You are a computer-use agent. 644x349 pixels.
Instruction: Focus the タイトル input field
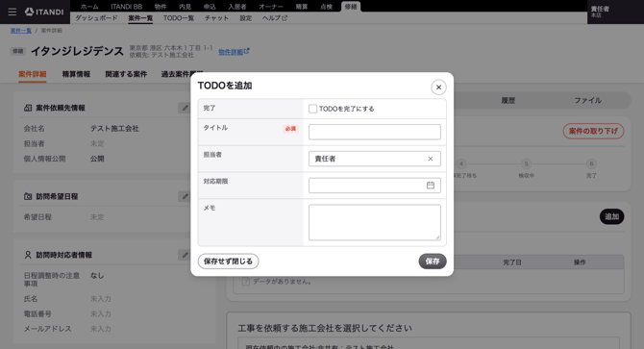[374, 132]
